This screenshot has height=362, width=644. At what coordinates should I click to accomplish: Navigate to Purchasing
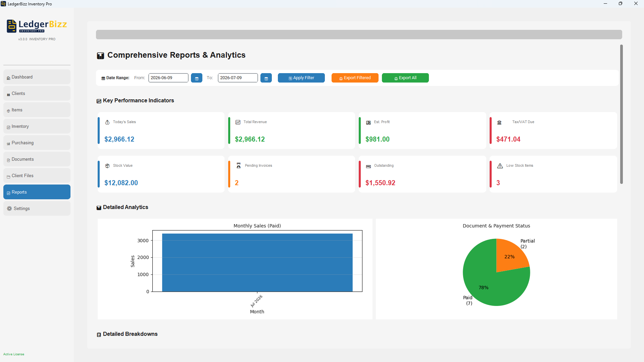(37, 143)
